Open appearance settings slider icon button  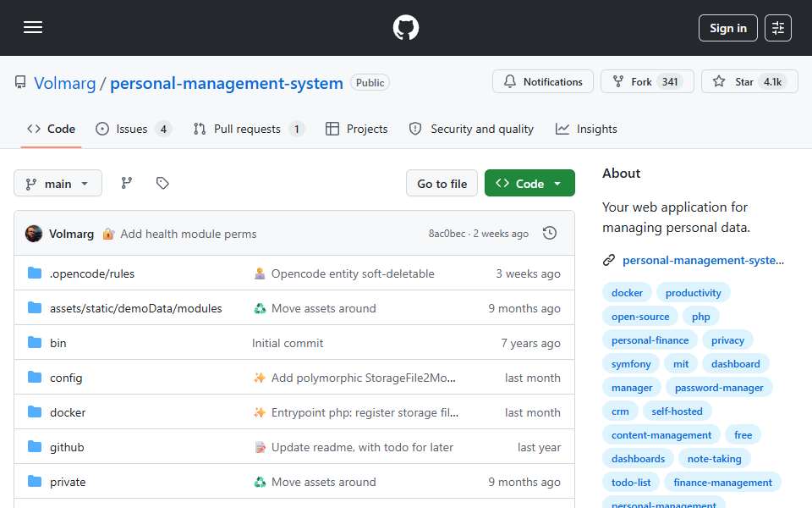click(x=778, y=28)
